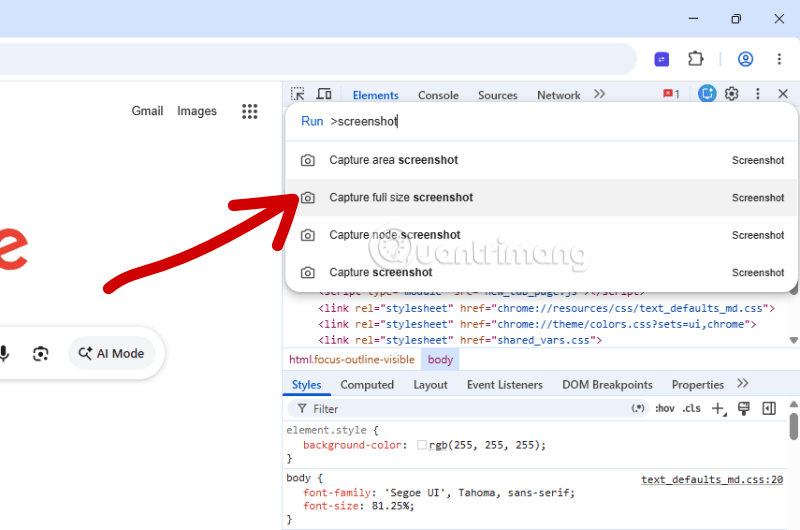Click camera icon beside Capture area screenshot

click(308, 160)
